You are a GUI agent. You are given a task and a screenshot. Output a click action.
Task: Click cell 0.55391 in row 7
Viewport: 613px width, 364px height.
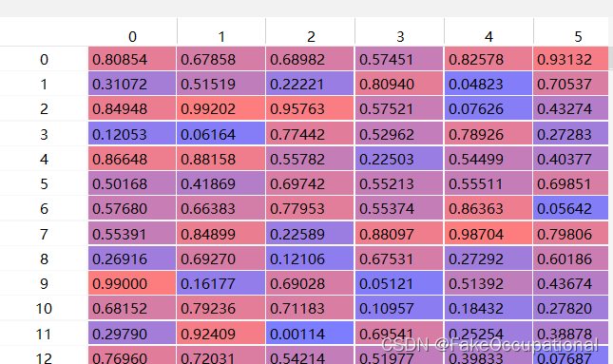pos(132,234)
